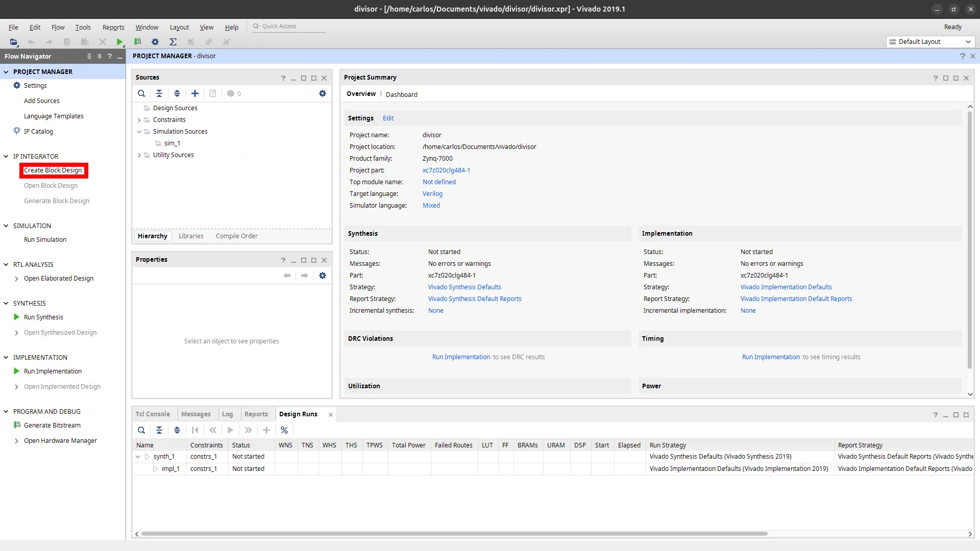Click the green Run flow arrow in main toolbar
Viewport: 980px width, 551px height.
tap(119, 42)
